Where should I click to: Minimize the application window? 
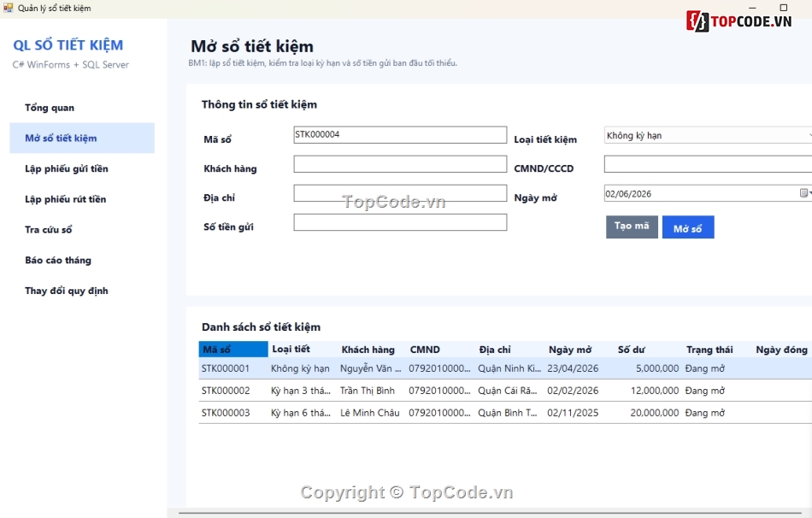click(752, 7)
